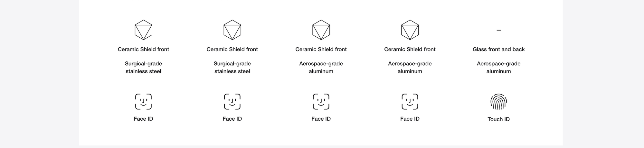This screenshot has width=644, height=148.
Task: Click the dash placeholder above Glass front and back
Action: click(499, 30)
